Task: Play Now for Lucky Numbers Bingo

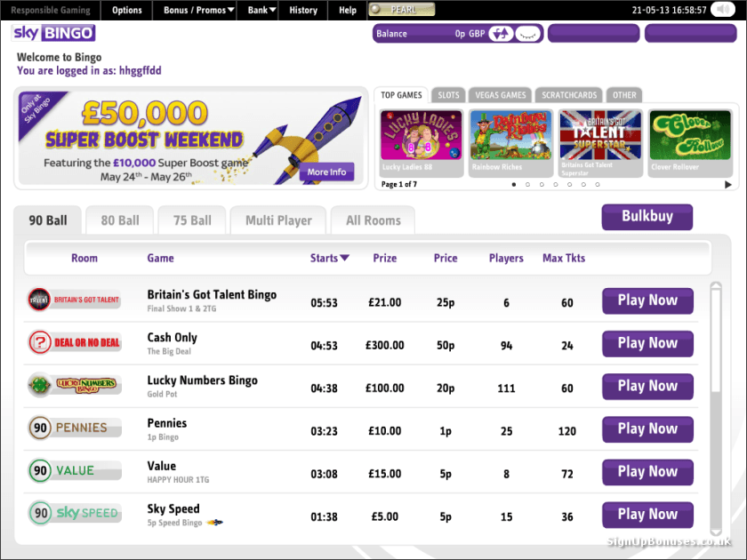Action: pos(647,386)
